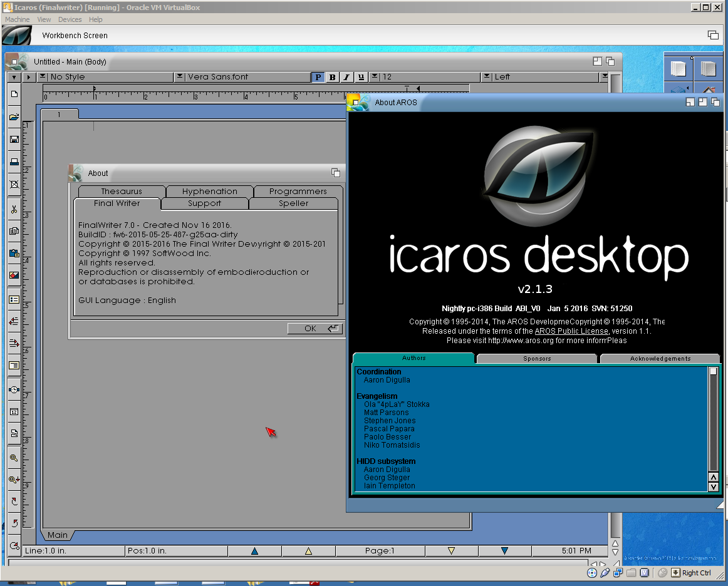Click the filled blue up-triangle navigation button

click(x=254, y=551)
